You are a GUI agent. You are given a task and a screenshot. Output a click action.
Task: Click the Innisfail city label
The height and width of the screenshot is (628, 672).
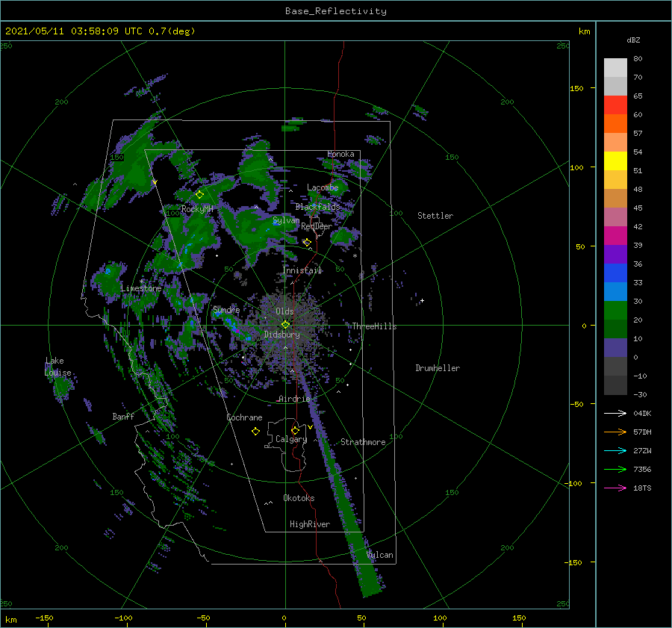(x=302, y=270)
